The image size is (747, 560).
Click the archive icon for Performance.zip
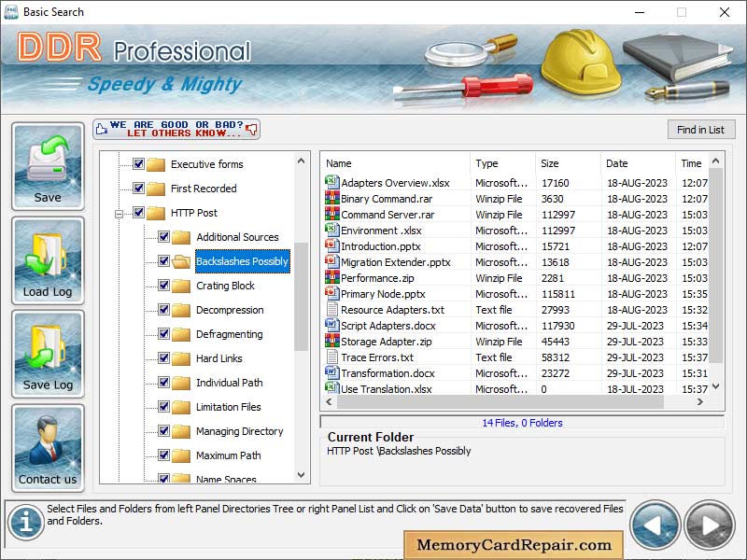click(331, 277)
